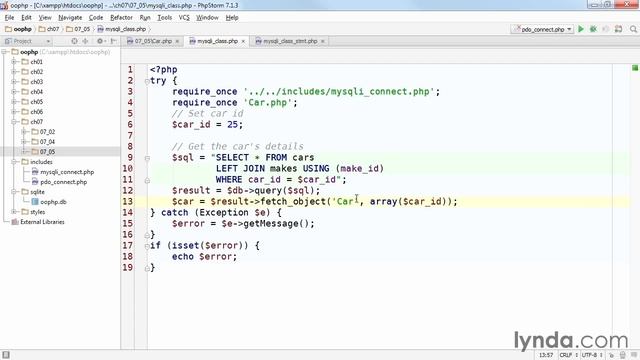Click line number 13 in the gutter
Viewport: 640px width, 360px height.
coord(128,202)
